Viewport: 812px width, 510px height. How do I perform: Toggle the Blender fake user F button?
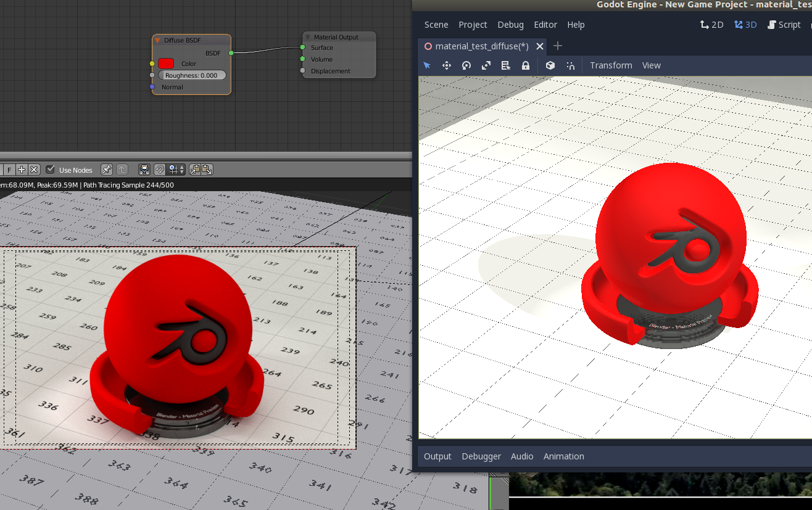click(x=9, y=170)
